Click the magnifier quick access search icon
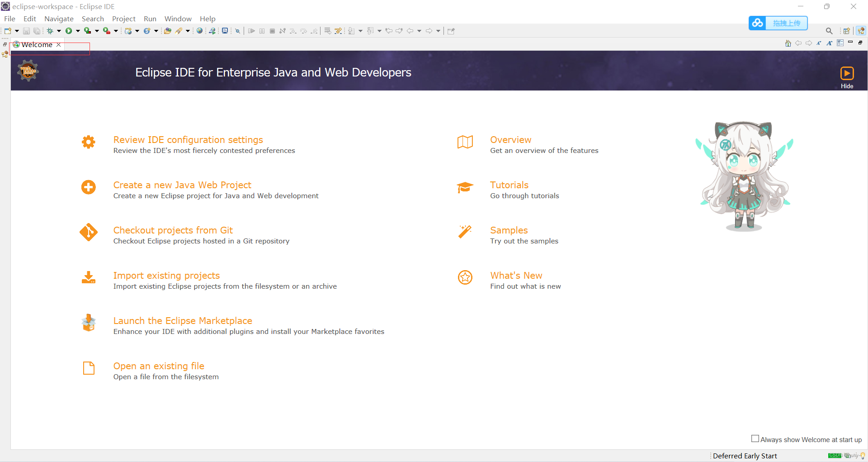The width and height of the screenshot is (868, 462). point(829,31)
